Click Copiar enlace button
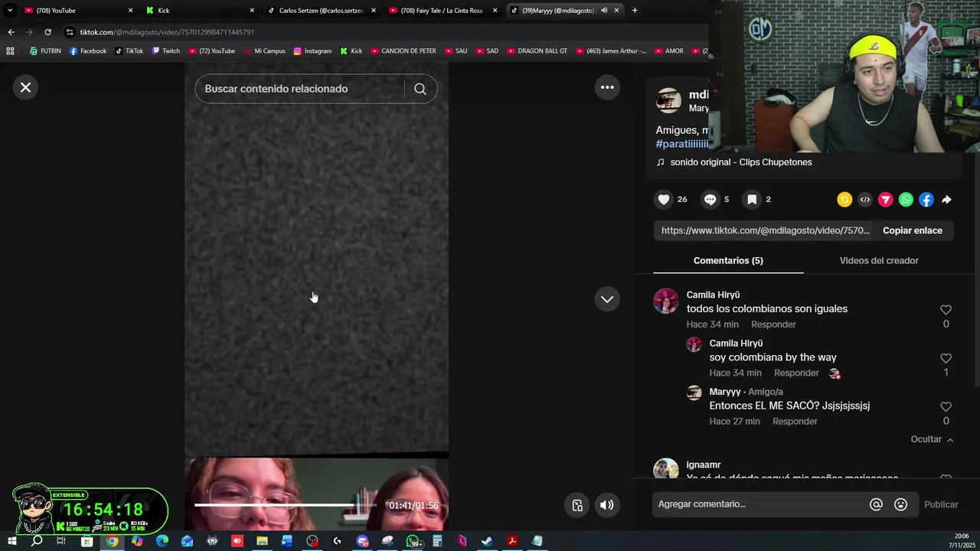Screen dimensions: 980x551 913,230
